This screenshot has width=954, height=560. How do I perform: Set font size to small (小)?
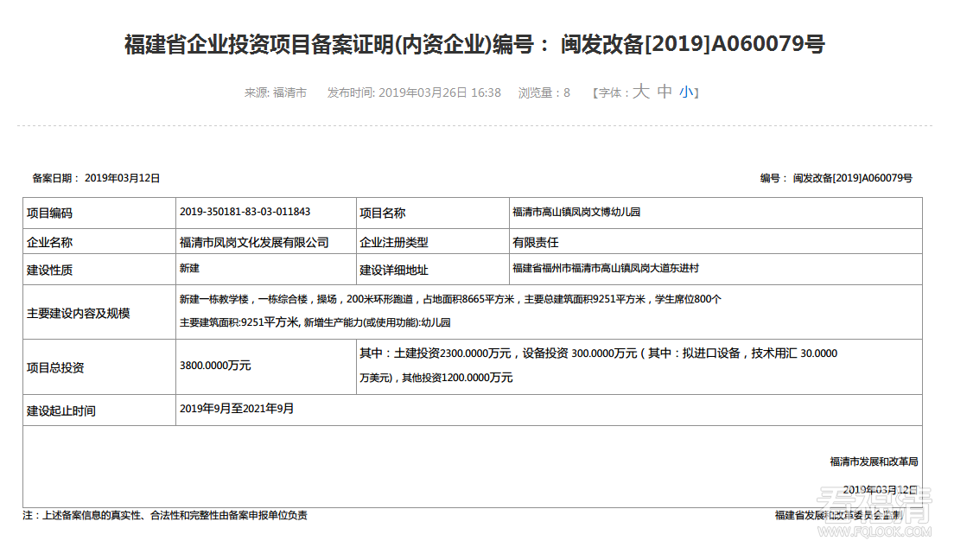686,92
